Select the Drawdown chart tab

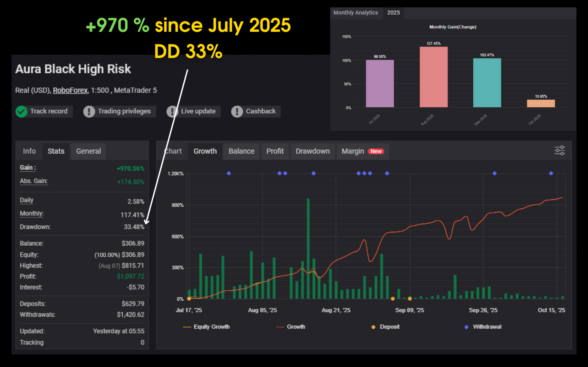click(313, 151)
